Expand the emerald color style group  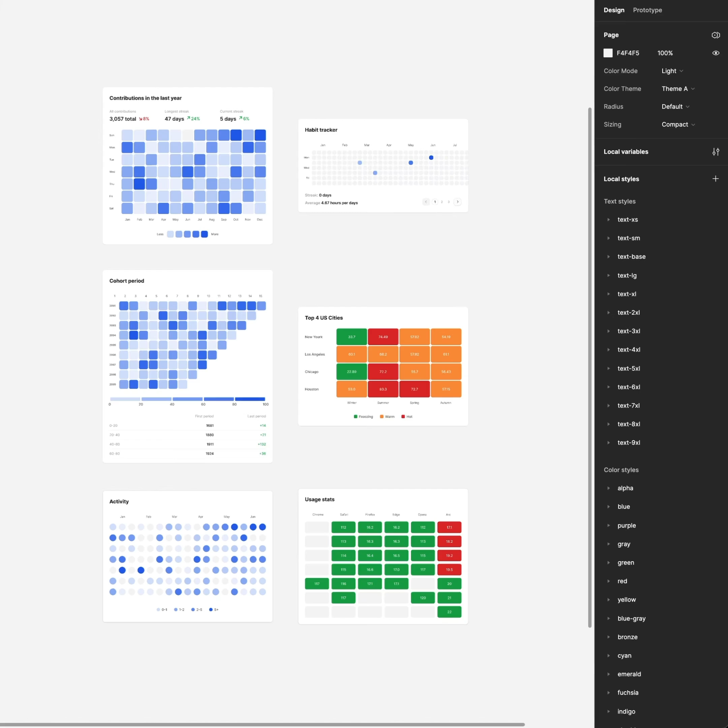pyautogui.click(x=609, y=674)
